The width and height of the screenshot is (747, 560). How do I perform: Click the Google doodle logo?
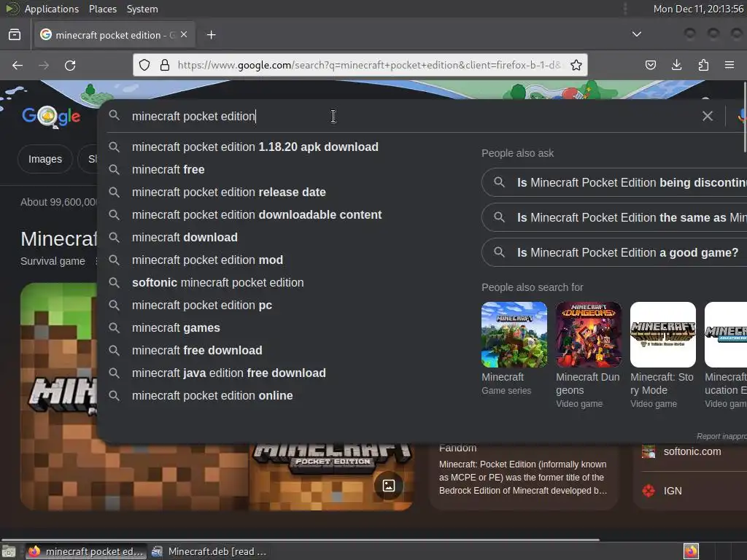coord(52,116)
